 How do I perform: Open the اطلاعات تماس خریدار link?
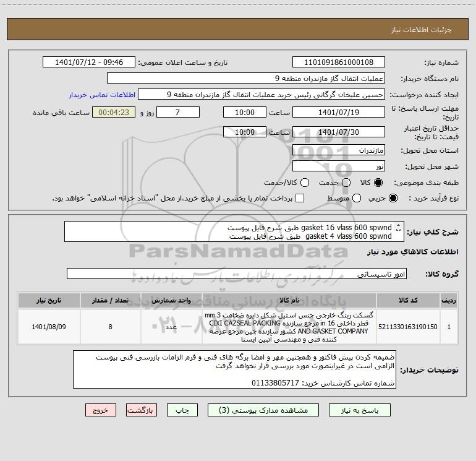pos(102,95)
